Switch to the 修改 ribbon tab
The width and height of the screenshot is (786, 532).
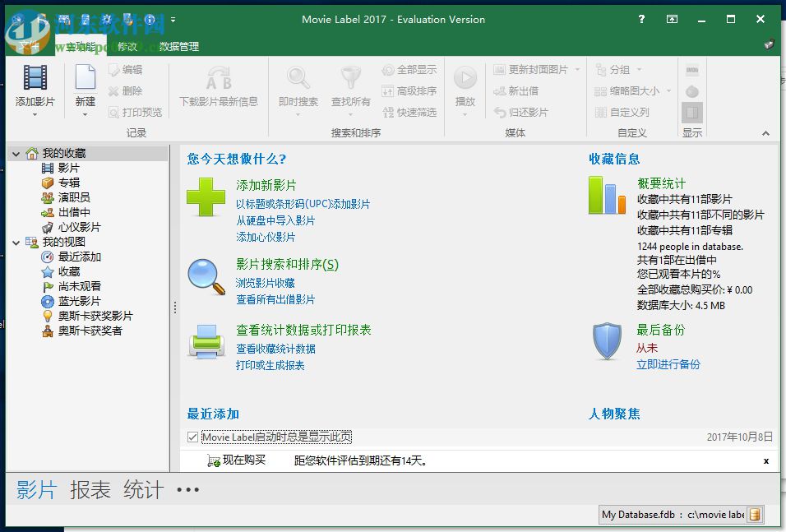pos(127,47)
